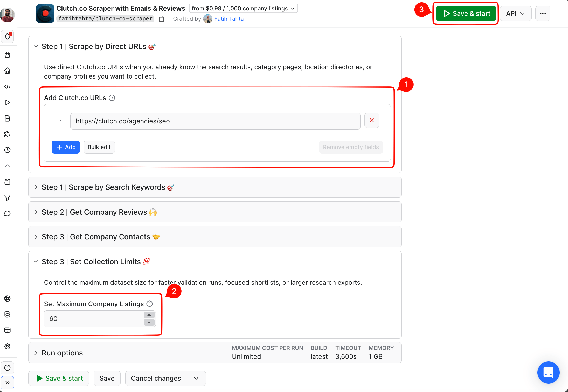The height and width of the screenshot is (392, 568).
Task: Click Remove empty fields button
Action: point(351,147)
